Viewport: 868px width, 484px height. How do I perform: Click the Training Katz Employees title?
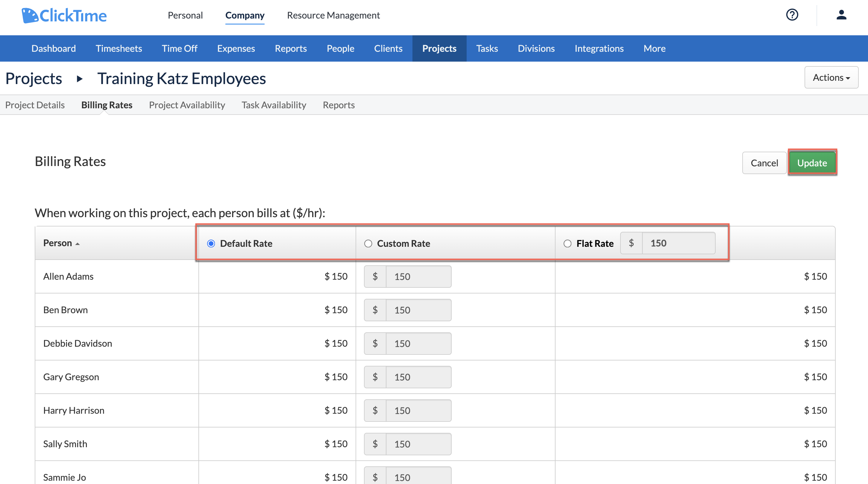coord(182,79)
